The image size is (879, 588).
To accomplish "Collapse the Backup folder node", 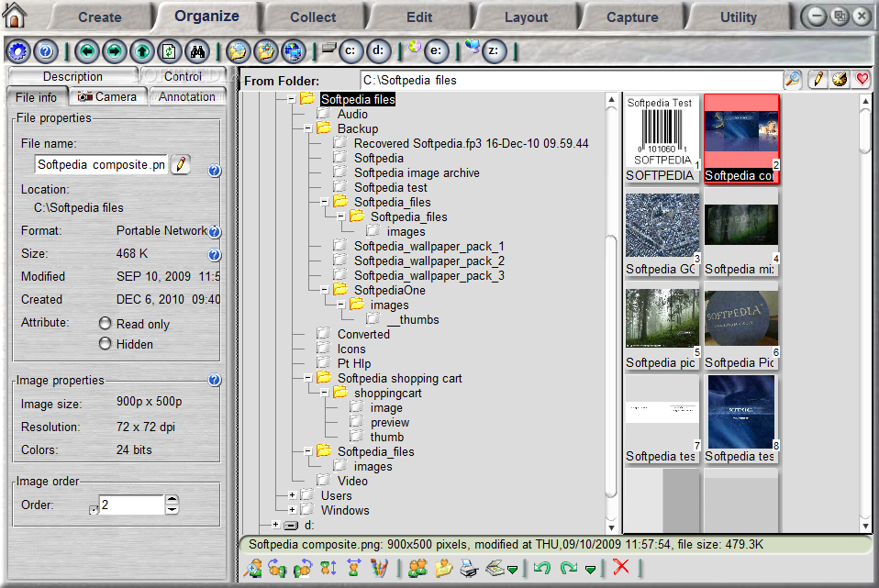I will coord(307,129).
